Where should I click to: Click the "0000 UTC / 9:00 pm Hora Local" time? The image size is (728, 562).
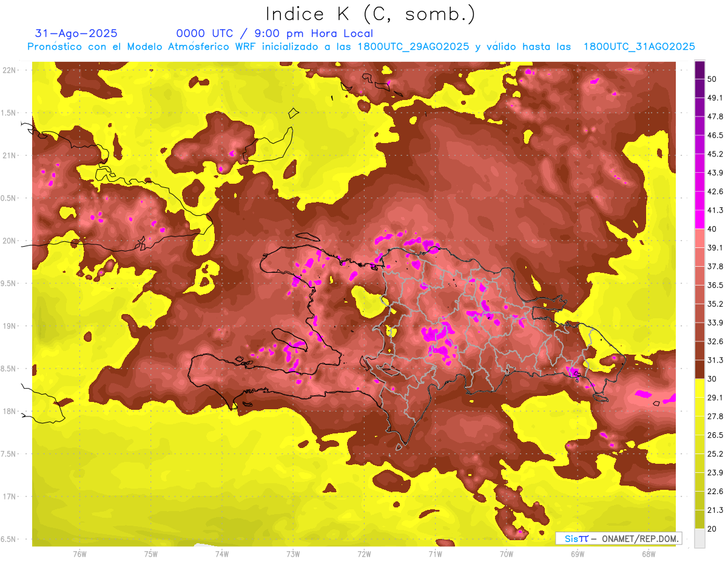click(275, 33)
